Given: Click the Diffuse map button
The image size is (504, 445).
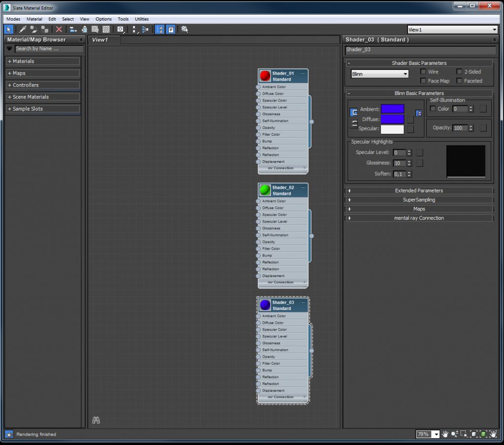Looking at the screenshot, I should point(410,119).
